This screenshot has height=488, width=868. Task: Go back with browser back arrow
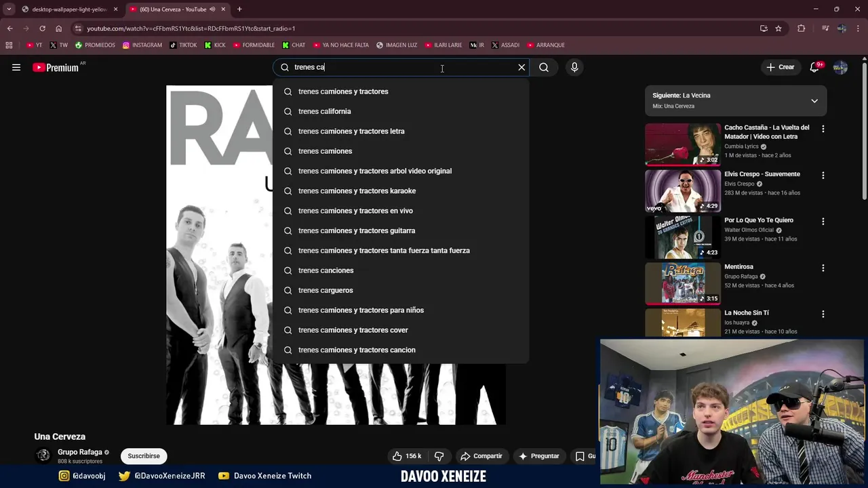point(9,28)
